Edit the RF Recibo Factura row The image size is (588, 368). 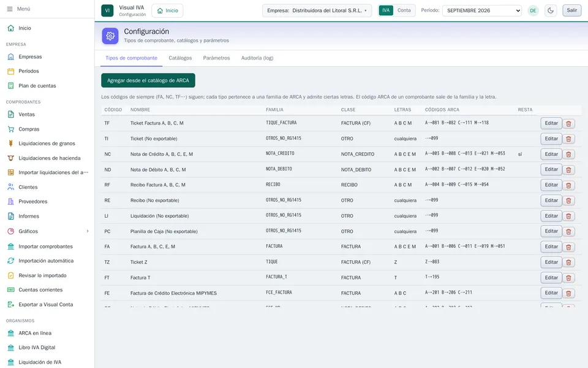(551, 185)
